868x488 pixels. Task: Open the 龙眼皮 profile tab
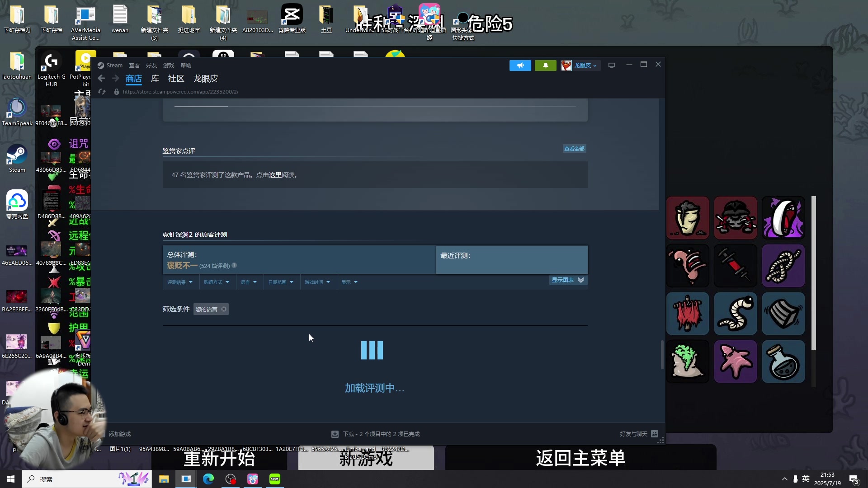click(206, 79)
